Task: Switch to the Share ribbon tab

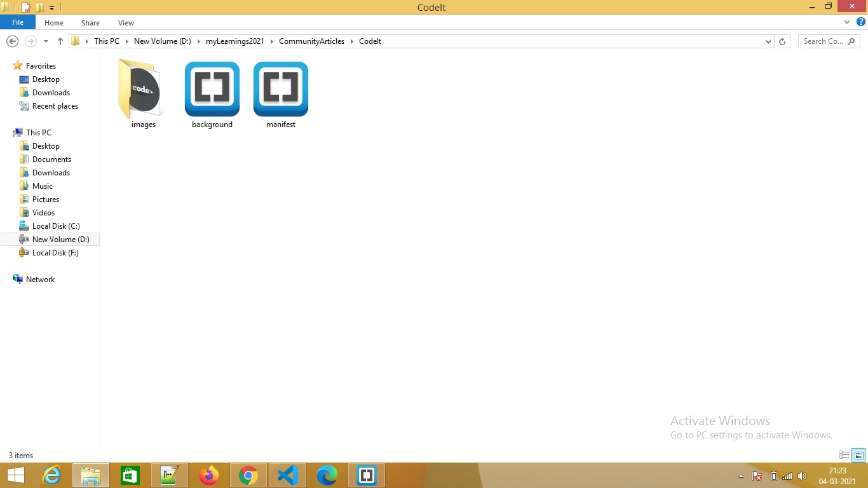Action: pyautogui.click(x=90, y=23)
